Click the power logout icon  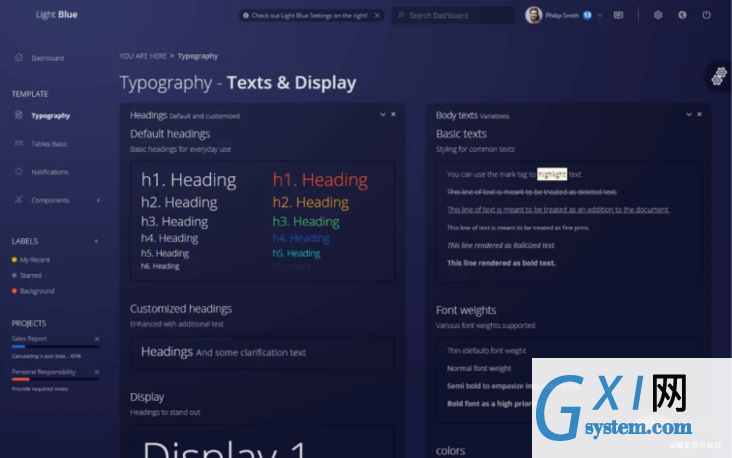point(706,15)
